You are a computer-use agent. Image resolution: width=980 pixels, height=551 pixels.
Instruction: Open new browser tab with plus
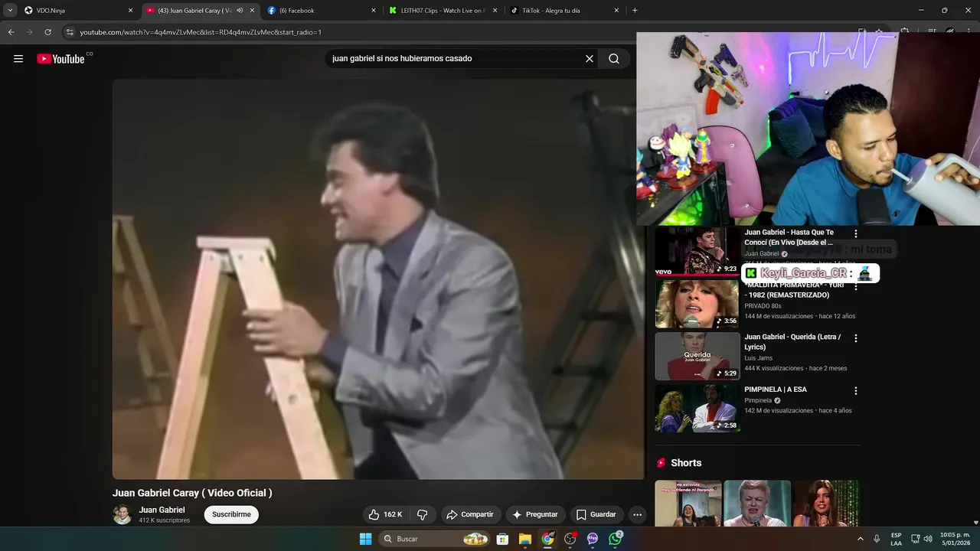[x=635, y=11]
